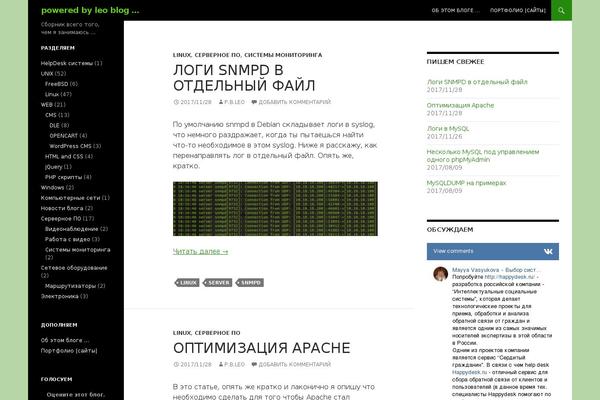This screenshot has height=400, width=600.
Task: Click 'Серверное ПО' category above the Apache post
Action: pos(217,333)
